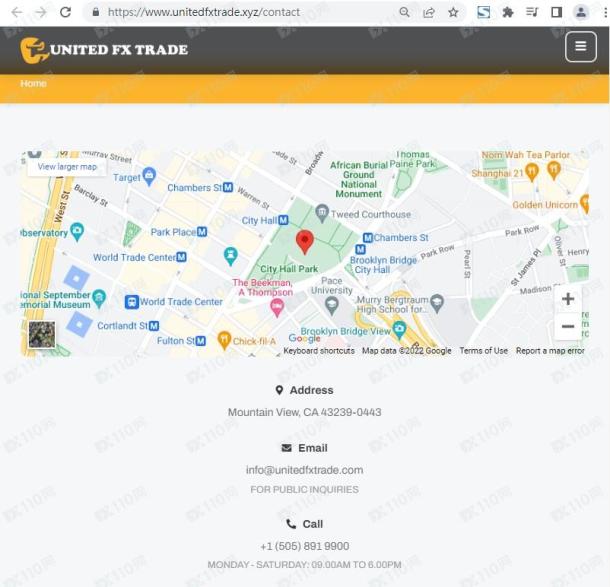Click the Golden Unicorn restaurant label
The height and width of the screenshot is (587, 610).
tap(545, 205)
